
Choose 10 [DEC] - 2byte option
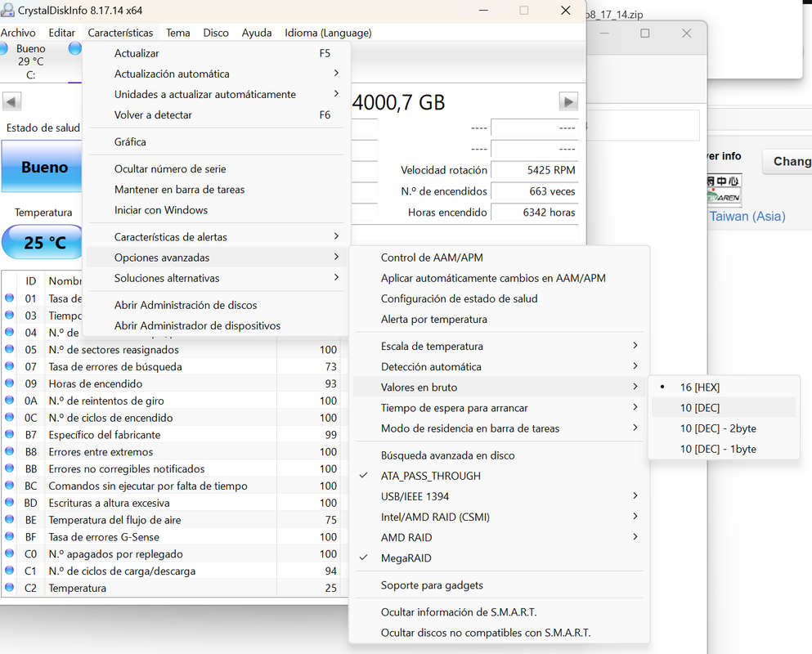[724, 428]
